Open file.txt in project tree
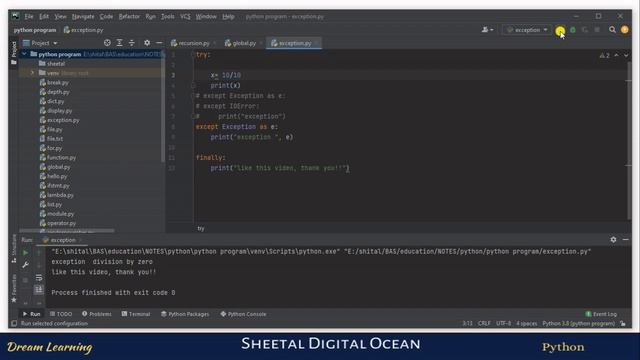The image size is (640, 360). pyautogui.click(x=51, y=139)
